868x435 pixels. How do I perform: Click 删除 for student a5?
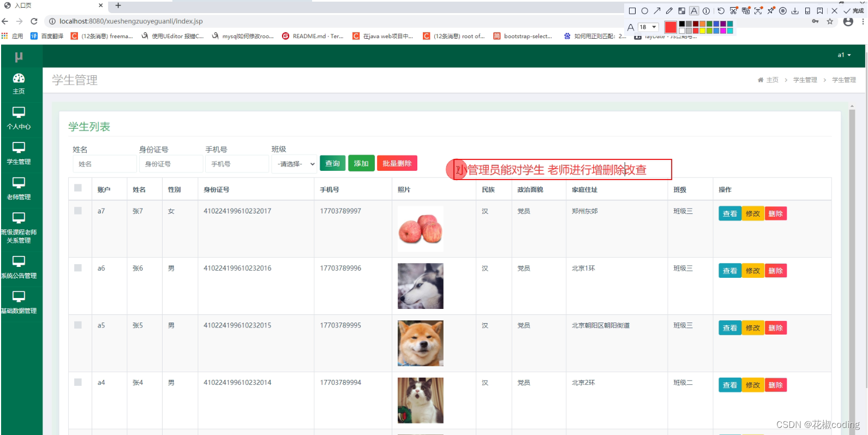[x=776, y=327]
